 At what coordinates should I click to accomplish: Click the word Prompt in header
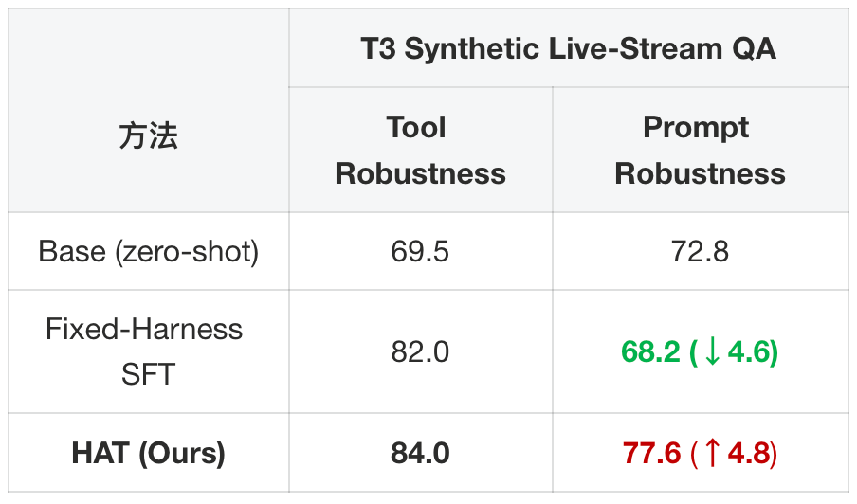(x=696, y=128)
